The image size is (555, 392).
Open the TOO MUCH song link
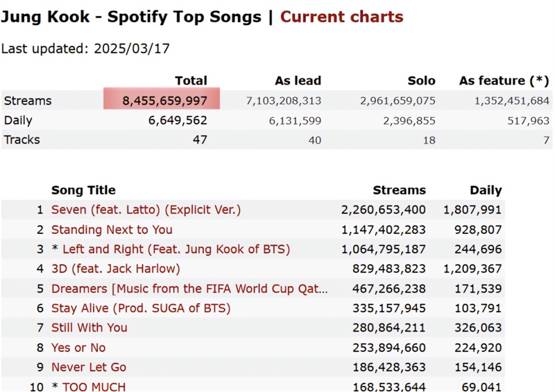94,386
